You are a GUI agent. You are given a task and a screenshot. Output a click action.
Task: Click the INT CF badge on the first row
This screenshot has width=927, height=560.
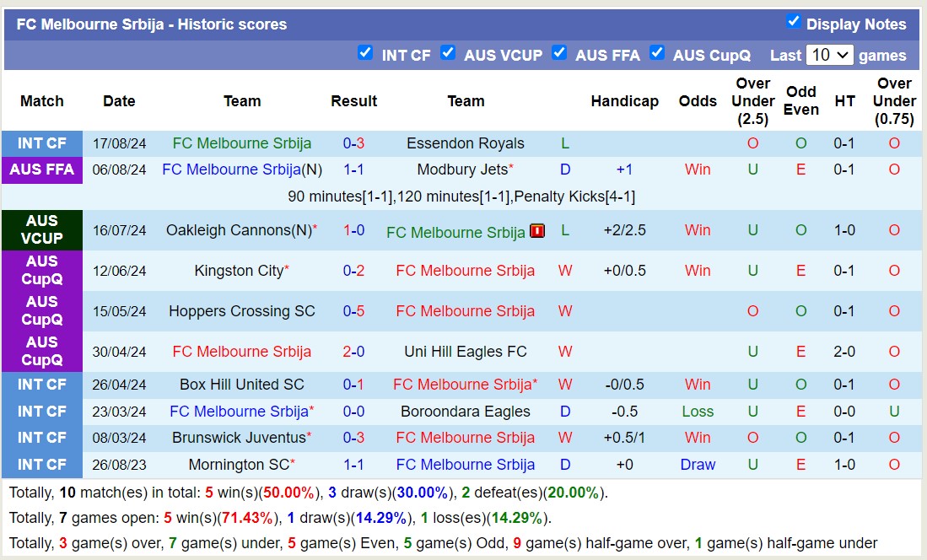tap(42, 143)
